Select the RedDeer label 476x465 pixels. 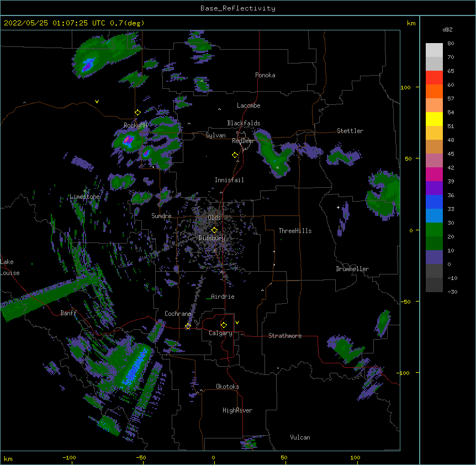243,141
